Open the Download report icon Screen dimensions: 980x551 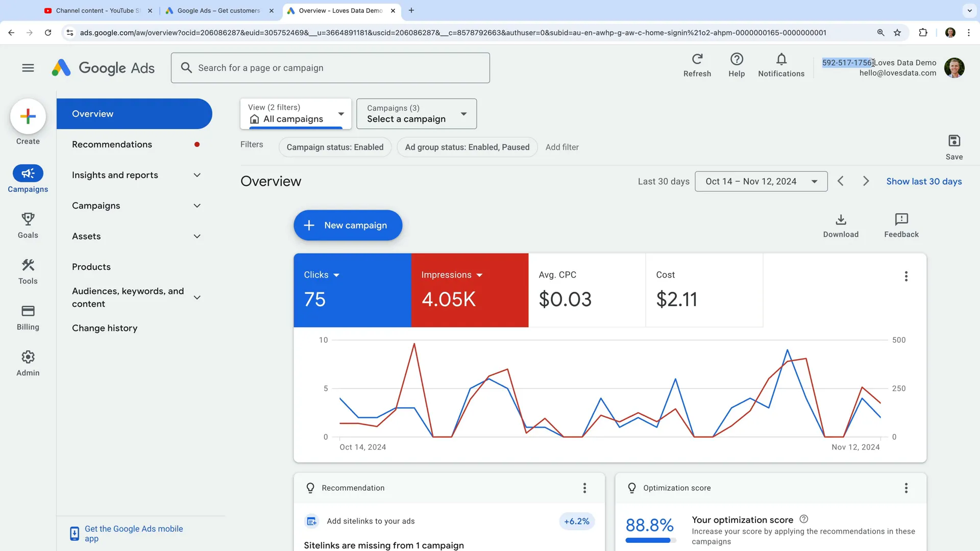click(x=840, y=226)
